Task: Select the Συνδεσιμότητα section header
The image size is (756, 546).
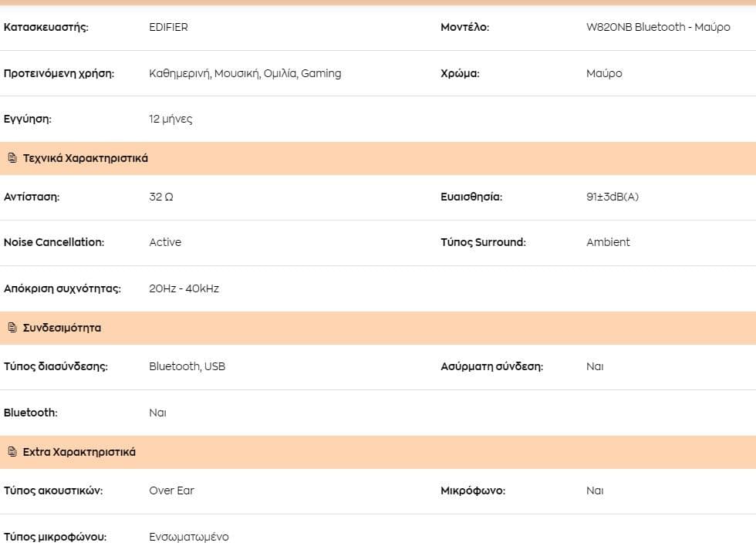Action: tap(378, 328)
